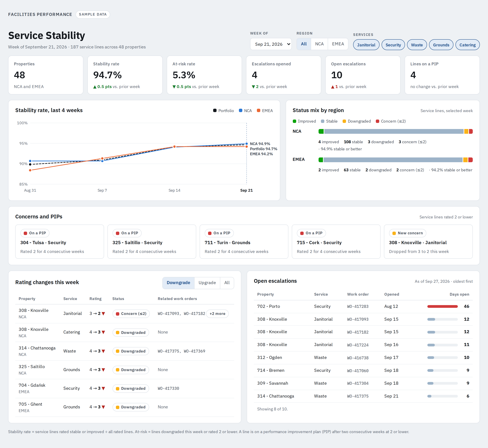This screenshot has height=448, width=488.
Task: Toggle the Security service chip
Action: tap(393, 45)
